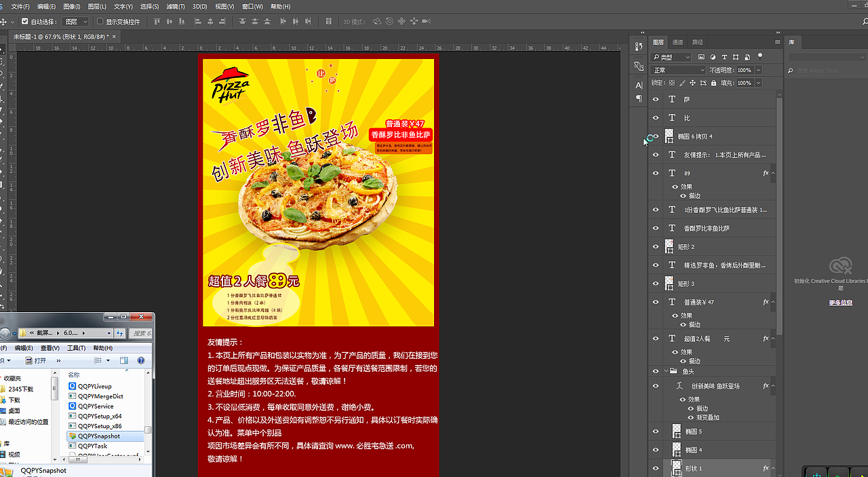Switch to the 通道 tab
The width and height of the screenshot is (868, 477).
click(677, 42)
